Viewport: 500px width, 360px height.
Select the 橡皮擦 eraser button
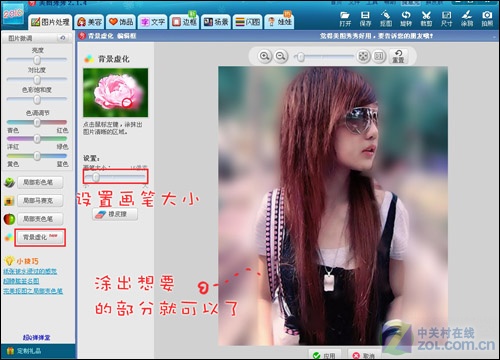pos(115,214)
